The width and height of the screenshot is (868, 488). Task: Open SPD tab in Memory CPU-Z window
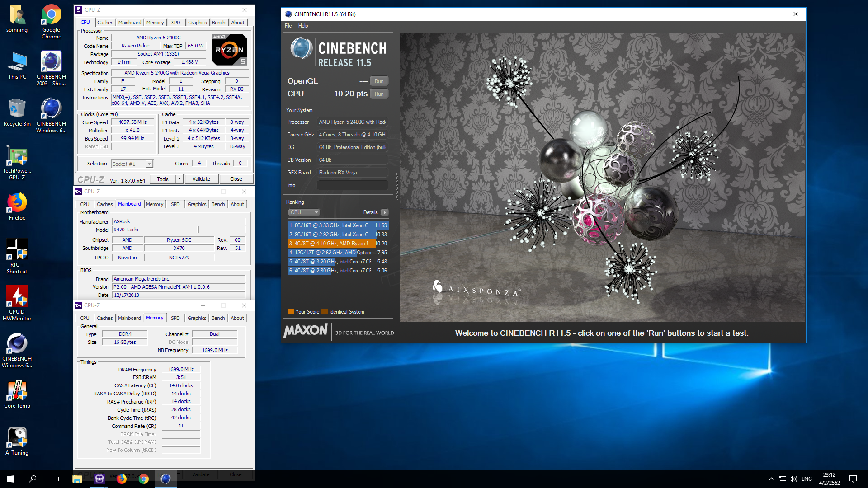click(x=175, y=318)
